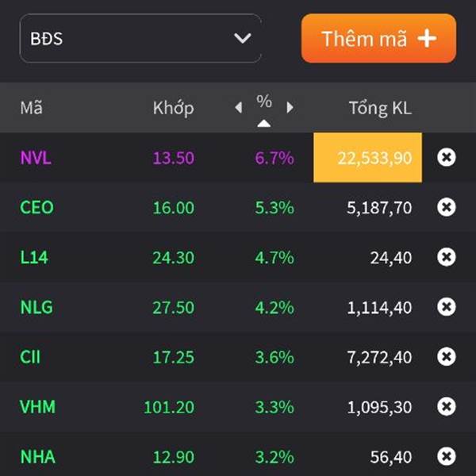Open CEO stock symbol

coord(36,207)
